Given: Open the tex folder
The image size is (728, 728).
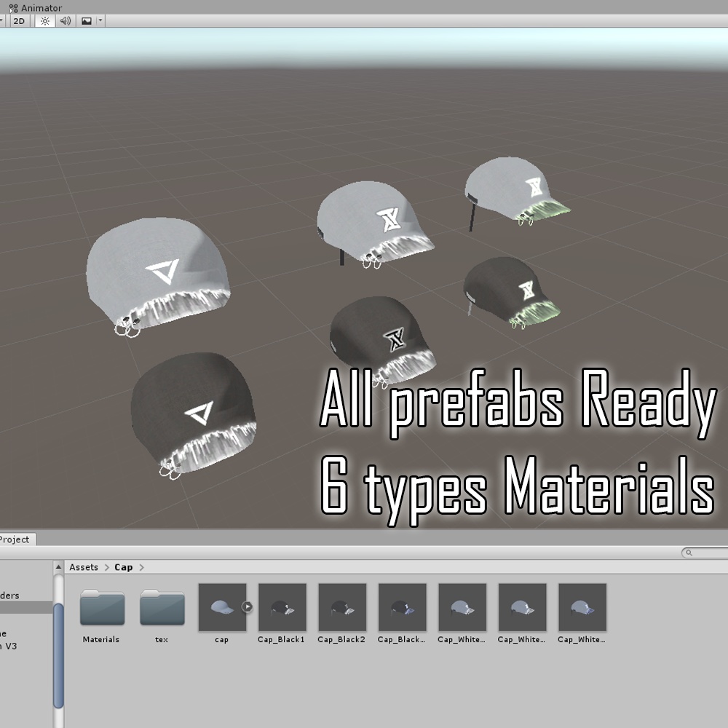Looking at the screenshot, I should point(162,609).
